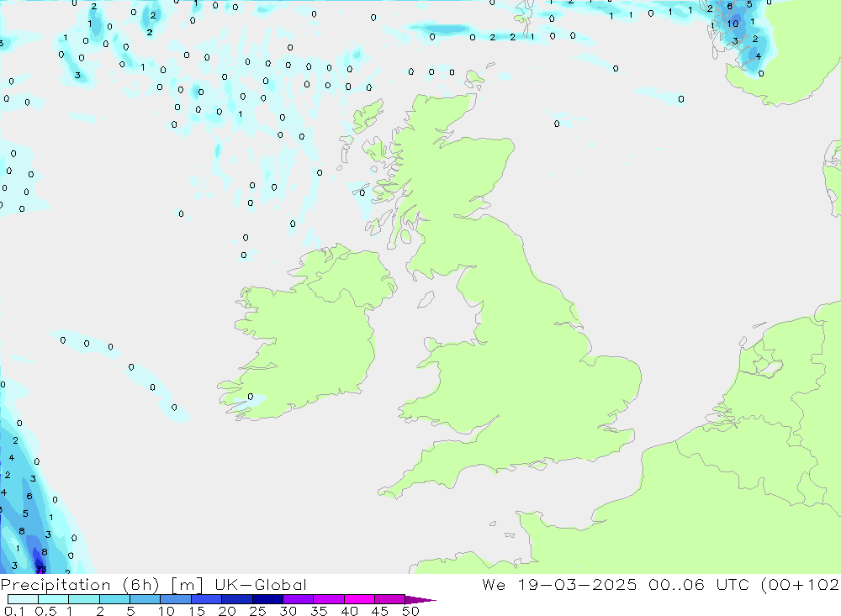
Task: Click the legend label "0.1"
Action: 14,611
